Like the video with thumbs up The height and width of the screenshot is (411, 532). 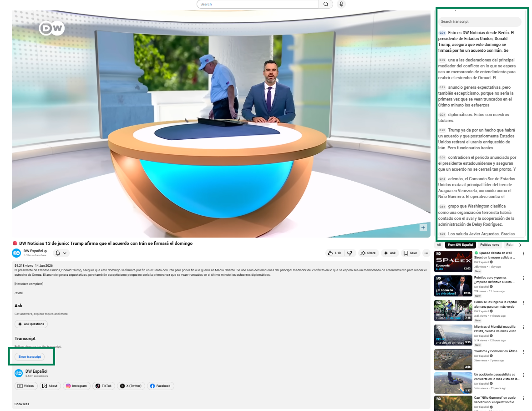pyautogui.click(x=334, y=253)
